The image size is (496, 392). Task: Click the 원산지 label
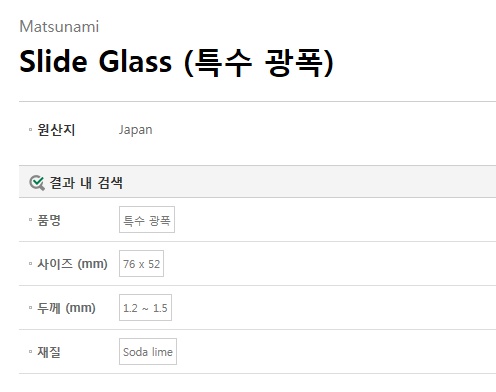(x=56, y=130)
